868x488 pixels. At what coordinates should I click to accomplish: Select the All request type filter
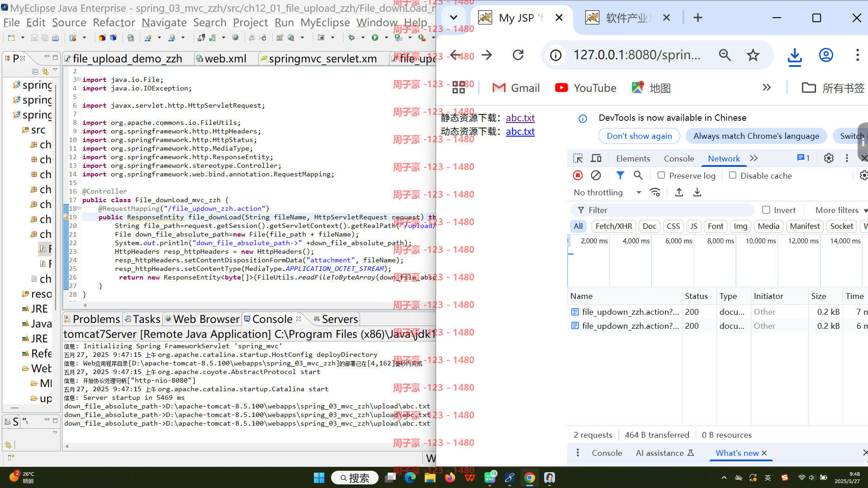578,226
